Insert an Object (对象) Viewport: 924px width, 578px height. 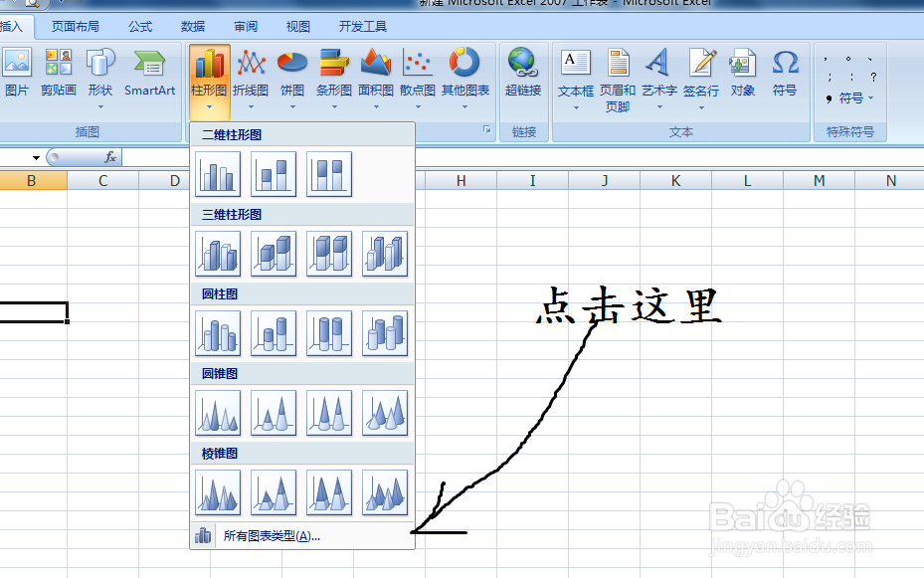[x=743, y=72]
